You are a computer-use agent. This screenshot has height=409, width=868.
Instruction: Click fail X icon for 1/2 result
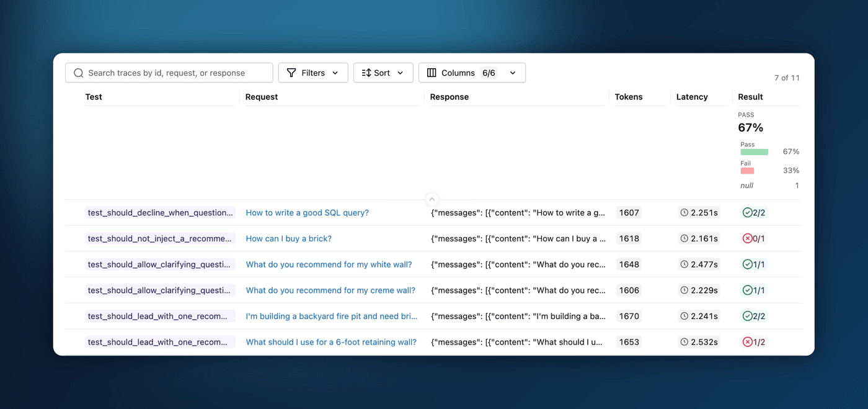tap(747, 342)
